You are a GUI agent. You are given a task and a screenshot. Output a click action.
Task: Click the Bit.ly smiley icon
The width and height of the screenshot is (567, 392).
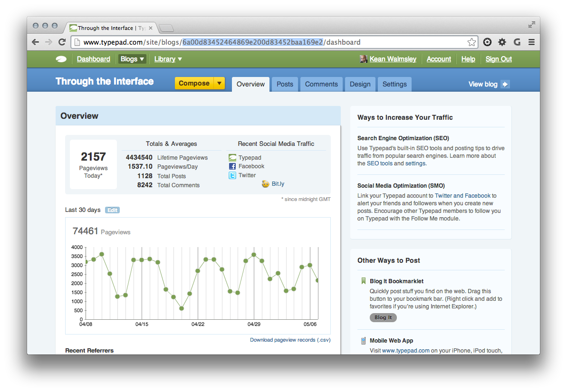click(x=266, y=184)
